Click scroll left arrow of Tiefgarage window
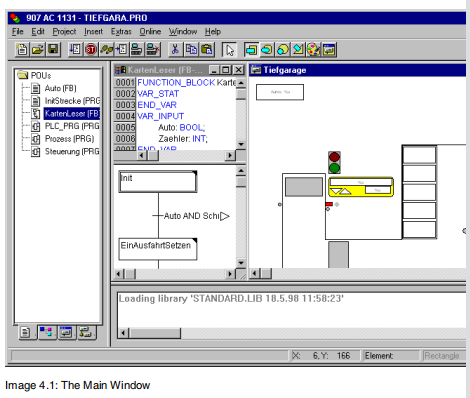 coord(254,274)
